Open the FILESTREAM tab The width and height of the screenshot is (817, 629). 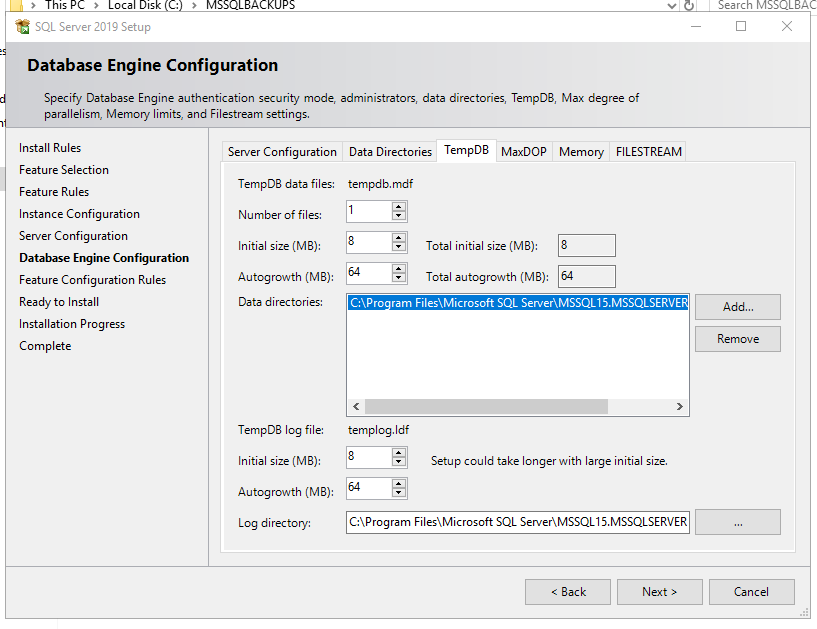pyautogui.click(x=648, y=152)
